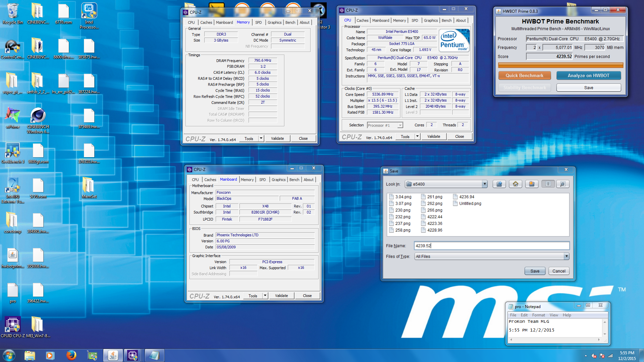Screen dimensions: 644x362
Task: Expand Tools dropdown in CPU tab CPU-Z window
Action: pyautogui.click(x=417, y=136)
